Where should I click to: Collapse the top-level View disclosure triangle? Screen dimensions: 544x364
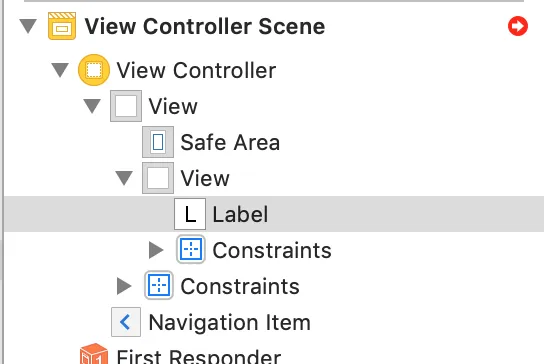[92, 106]
